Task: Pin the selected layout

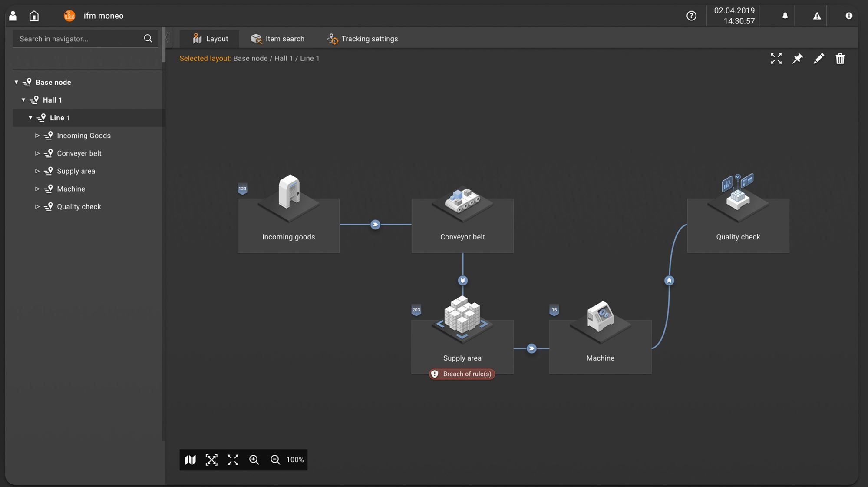Action: tap(797, 59)
